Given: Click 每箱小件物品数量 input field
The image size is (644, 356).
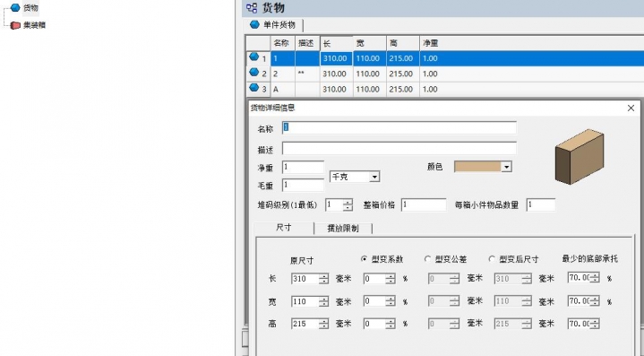Looking at the screenshot, I should click(x=541, y=204).
